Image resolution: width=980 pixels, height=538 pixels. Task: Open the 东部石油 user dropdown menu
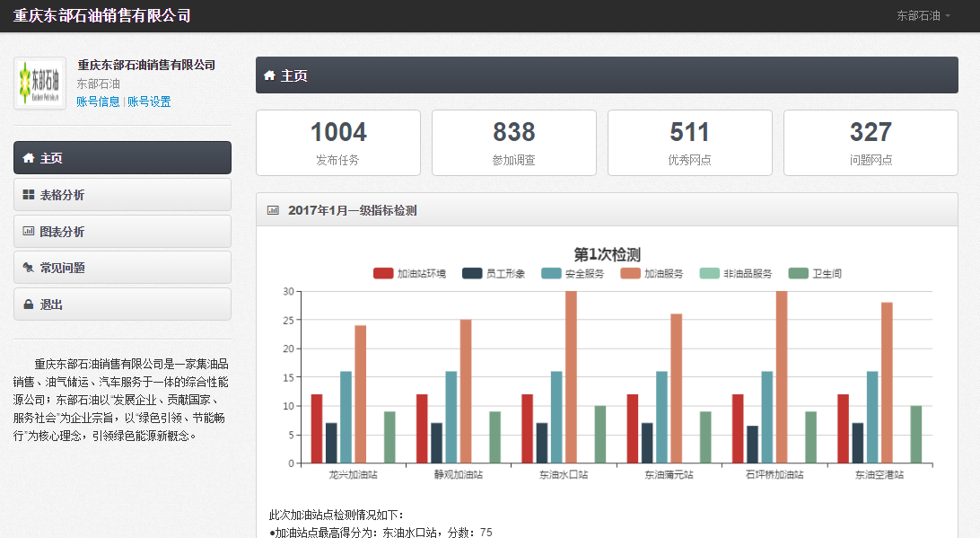923,15
